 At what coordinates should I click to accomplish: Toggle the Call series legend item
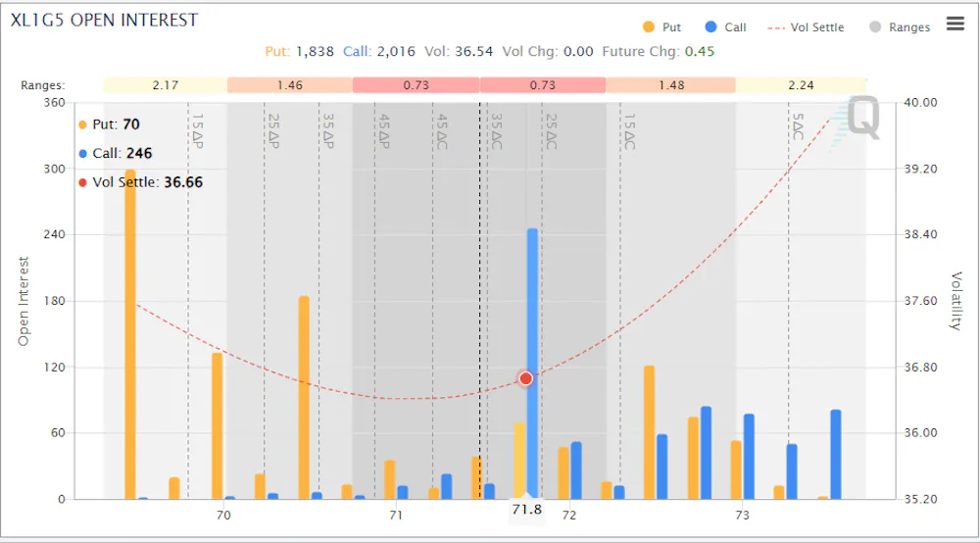click(x=725, y=26)
